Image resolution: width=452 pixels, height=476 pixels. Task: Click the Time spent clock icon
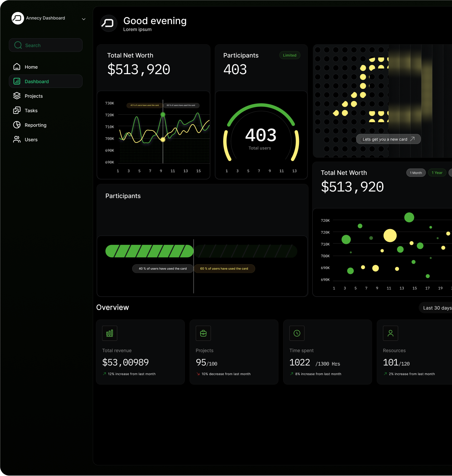coord(297,333)
